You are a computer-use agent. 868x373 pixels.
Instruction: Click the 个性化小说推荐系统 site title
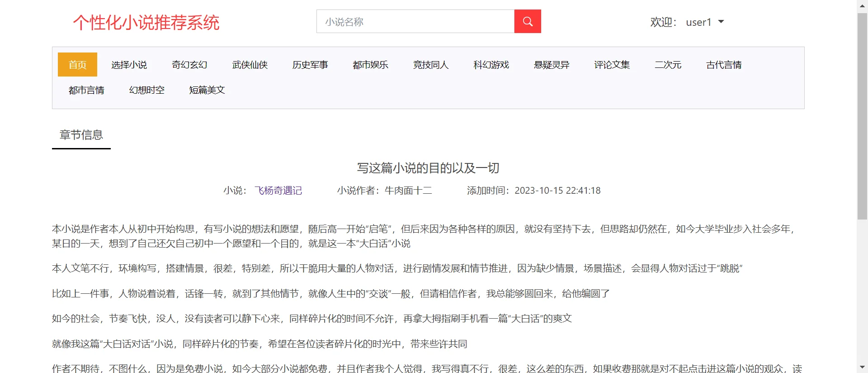(146, 23)
